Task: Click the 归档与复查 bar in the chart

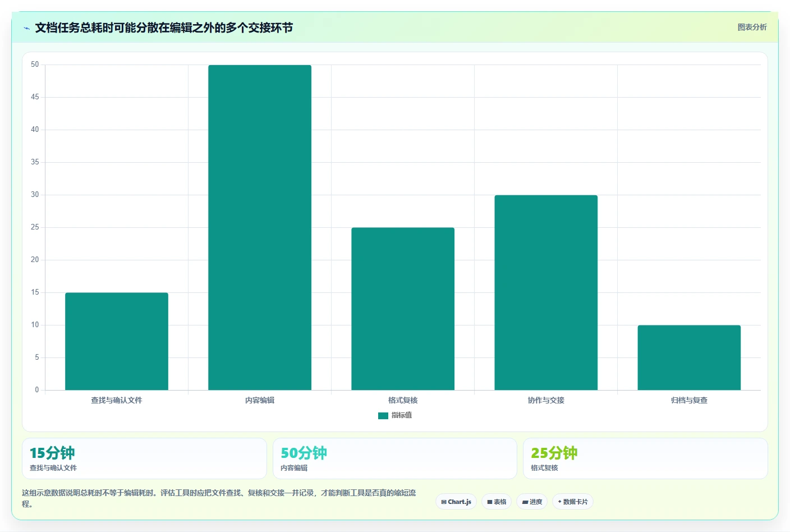Action: click(x=689, y=357)
